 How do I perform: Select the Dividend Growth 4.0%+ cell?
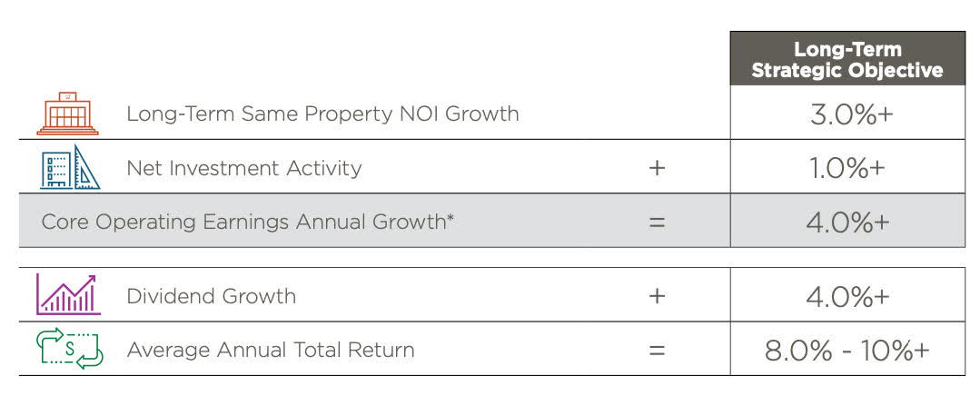(847, 295)
